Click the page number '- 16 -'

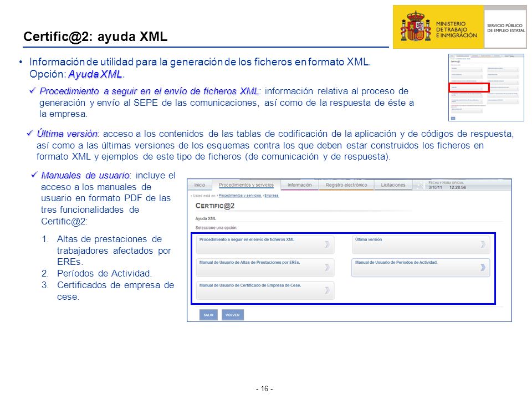tap(265, 389)
